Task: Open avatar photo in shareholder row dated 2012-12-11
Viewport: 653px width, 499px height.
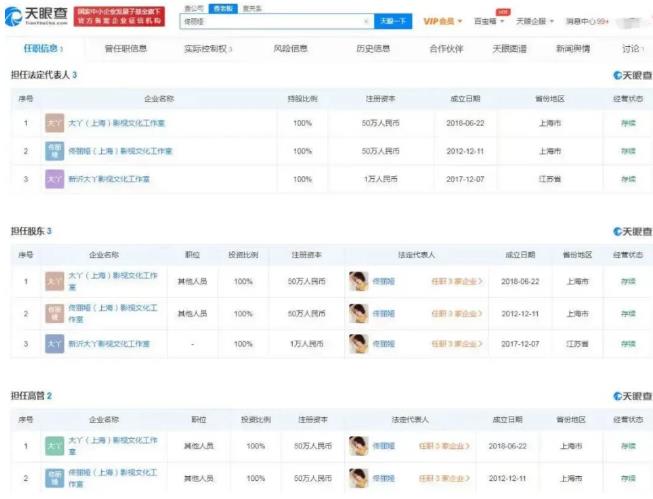Action: (359, 313)
